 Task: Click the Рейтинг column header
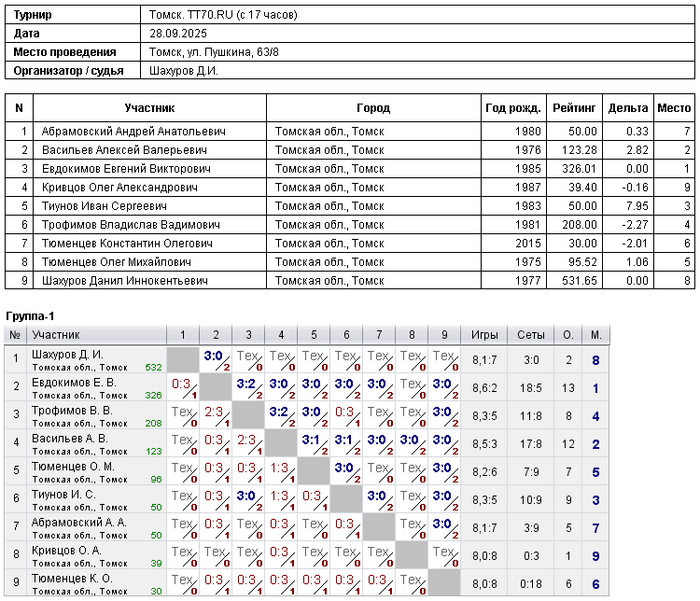(x=569, y=108)
